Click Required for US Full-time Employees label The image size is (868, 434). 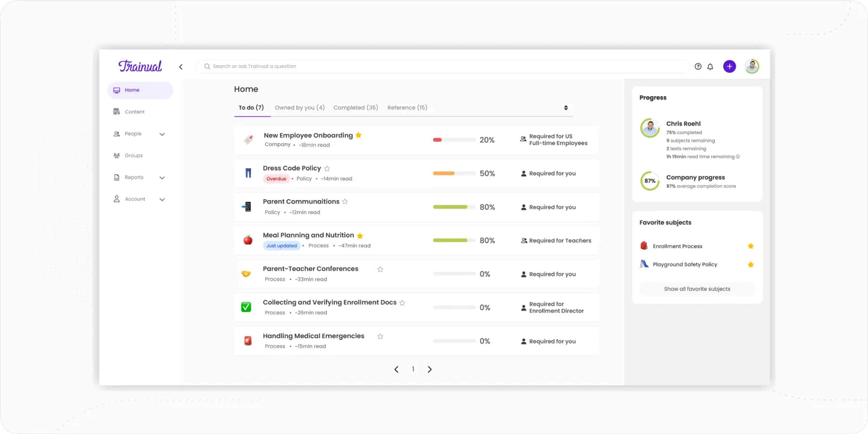[558, 139]
